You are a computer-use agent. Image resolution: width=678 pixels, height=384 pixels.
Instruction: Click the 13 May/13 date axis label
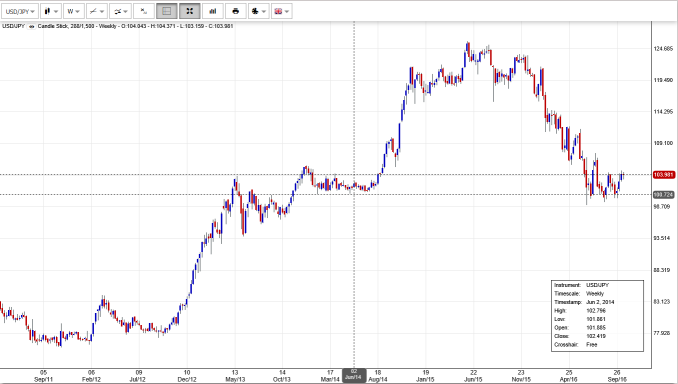[x=235, y=376]
